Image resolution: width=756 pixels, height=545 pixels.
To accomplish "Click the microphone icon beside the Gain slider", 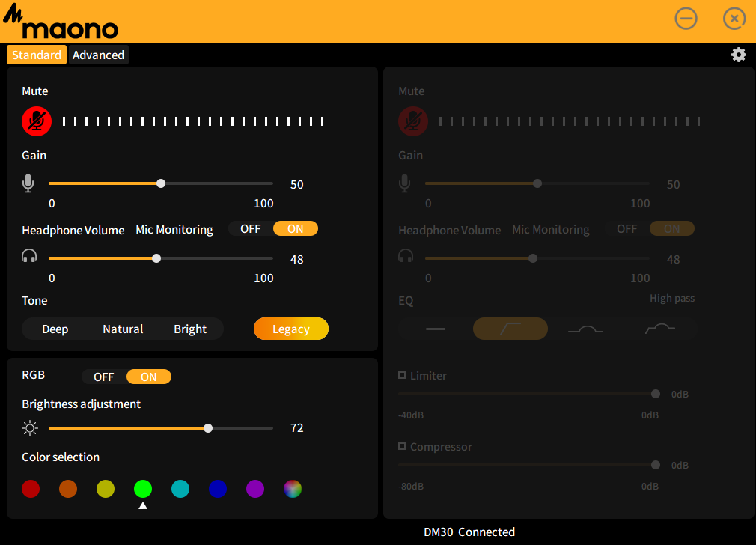I will pos(28,183).
